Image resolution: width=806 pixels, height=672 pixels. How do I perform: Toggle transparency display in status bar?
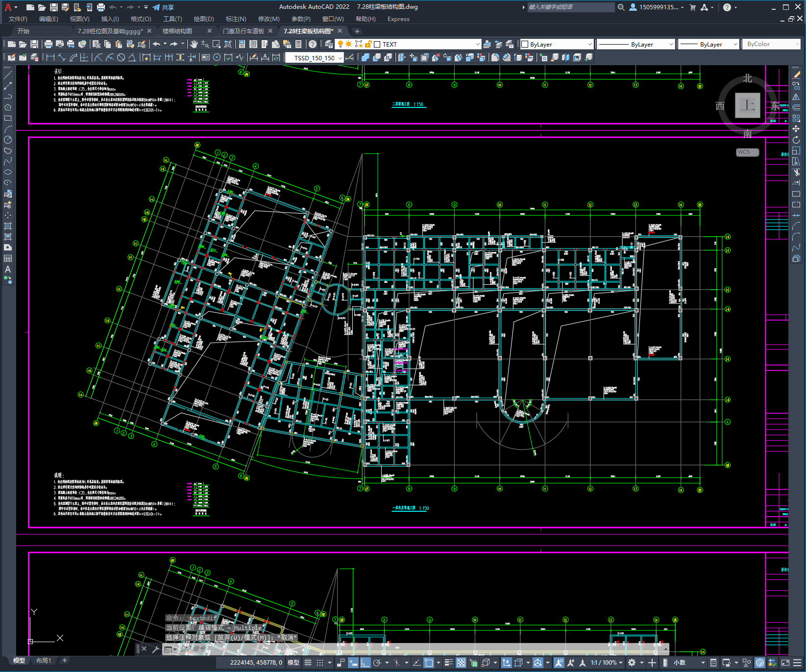pos(461,663)
